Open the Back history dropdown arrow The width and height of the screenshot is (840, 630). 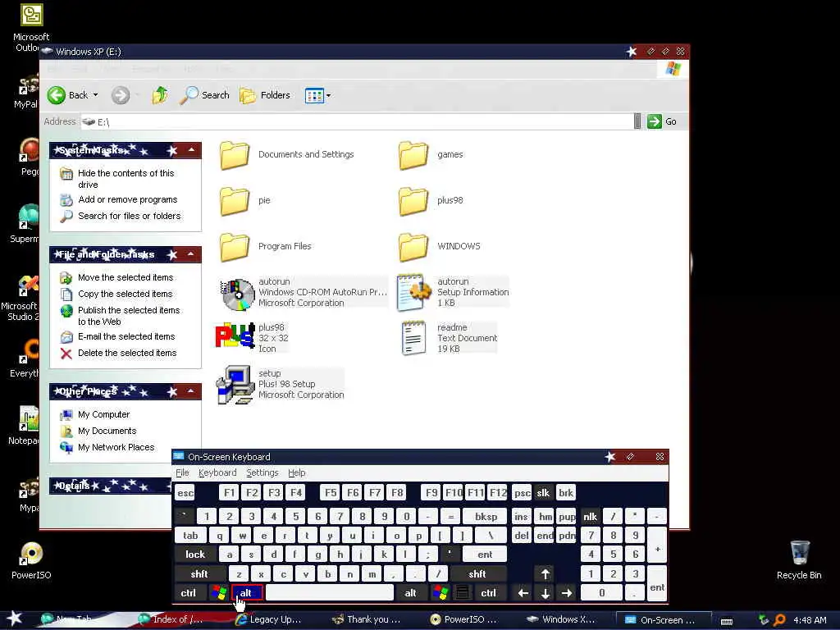click(x=95, y=95)
